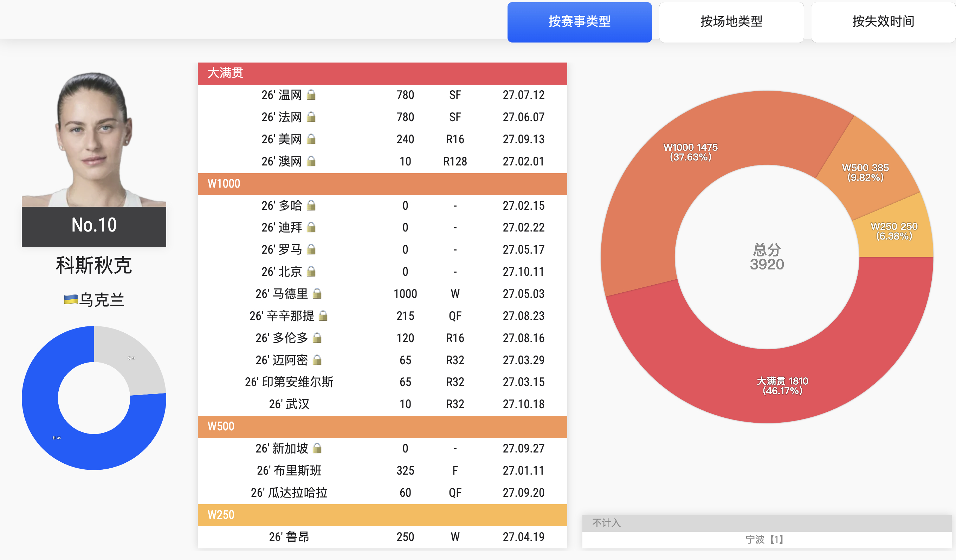Click the 26' 布里斯班 tournament name

click(x=289, y=470)
